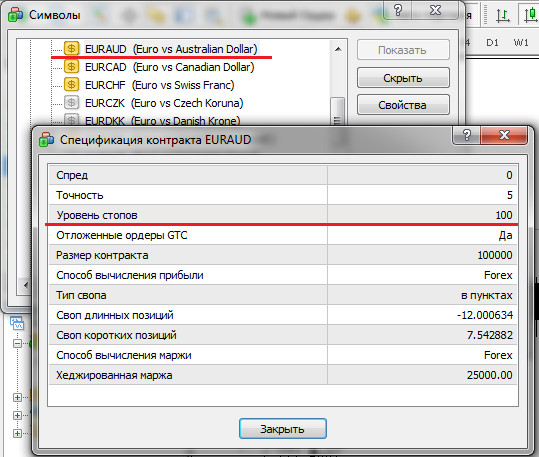Click the Символы window title icon
The height and width of the screenshot is (457, 539).
click(x=15, y=15)
